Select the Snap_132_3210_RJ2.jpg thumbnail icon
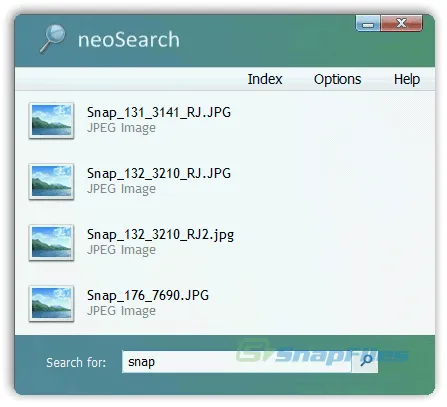Viewport: 447px width, 407px height. pyautogui.click(x=51, y=242)
